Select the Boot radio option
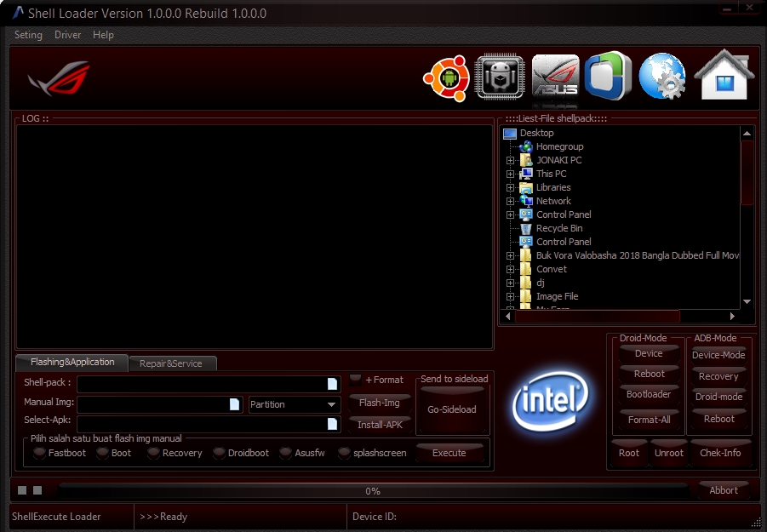The height and width of the screenshot is (532, 767). pos(102,453)
